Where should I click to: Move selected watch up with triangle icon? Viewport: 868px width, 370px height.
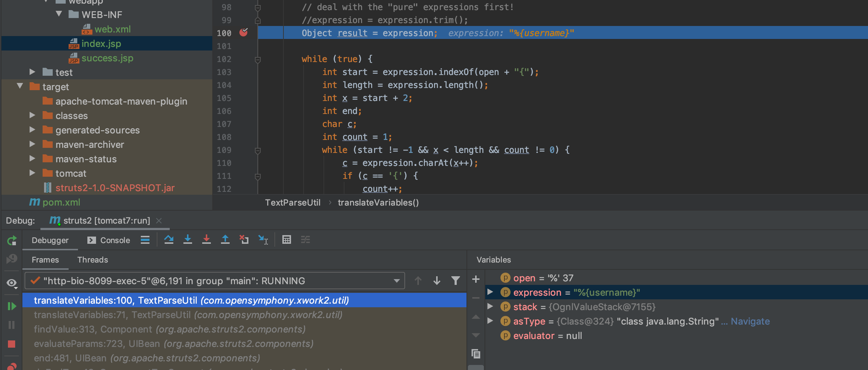point(476,317)
